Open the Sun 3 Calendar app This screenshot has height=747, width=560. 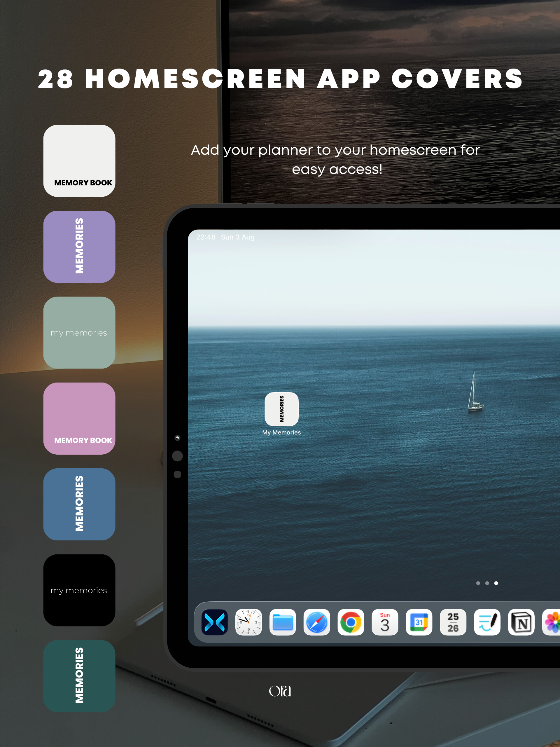tap(385, 622)
